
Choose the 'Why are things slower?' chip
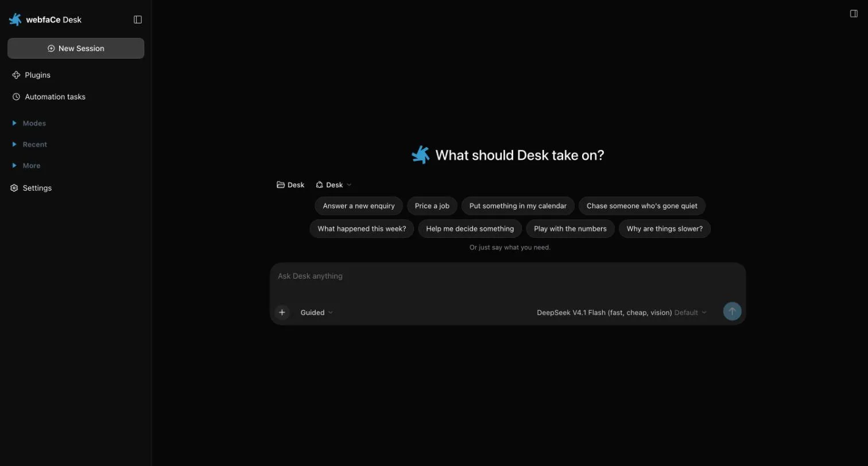point(665,229)
